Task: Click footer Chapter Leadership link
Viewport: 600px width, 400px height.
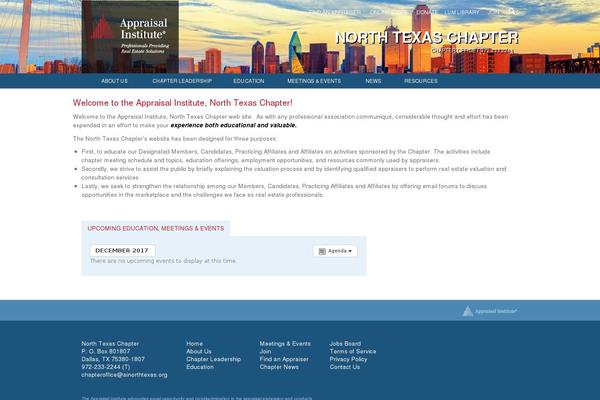Action: pos(214,359)
